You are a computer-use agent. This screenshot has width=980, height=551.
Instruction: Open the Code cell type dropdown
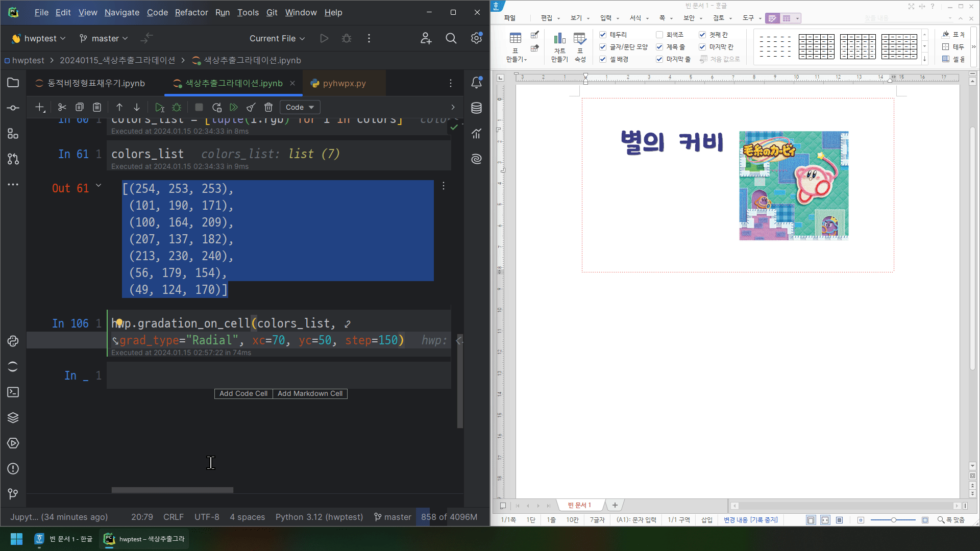pyautogui.click(x=300, y=107)
